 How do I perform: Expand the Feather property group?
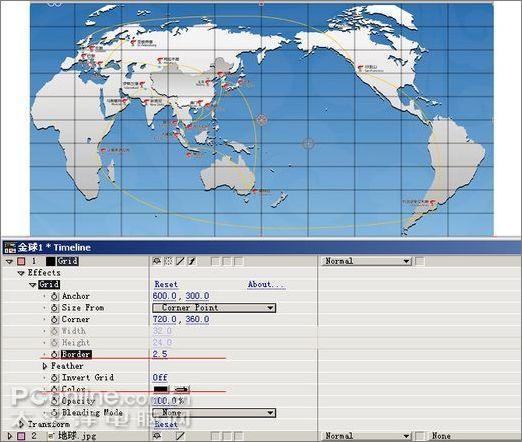(x=45, y=366)
